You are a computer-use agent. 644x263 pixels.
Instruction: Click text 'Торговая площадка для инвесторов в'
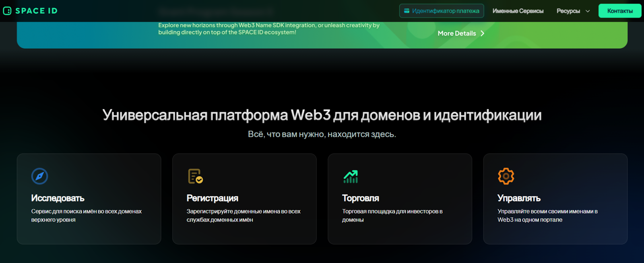[x=392, y=211]
